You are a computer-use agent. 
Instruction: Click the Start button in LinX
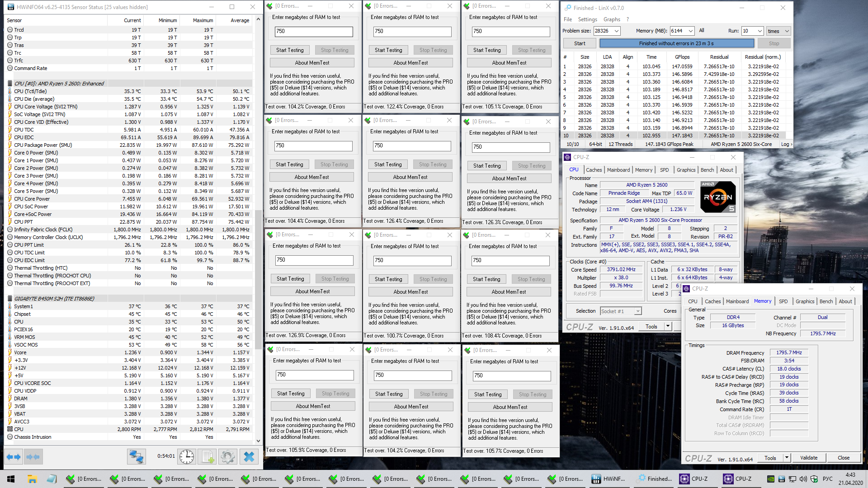580,43
